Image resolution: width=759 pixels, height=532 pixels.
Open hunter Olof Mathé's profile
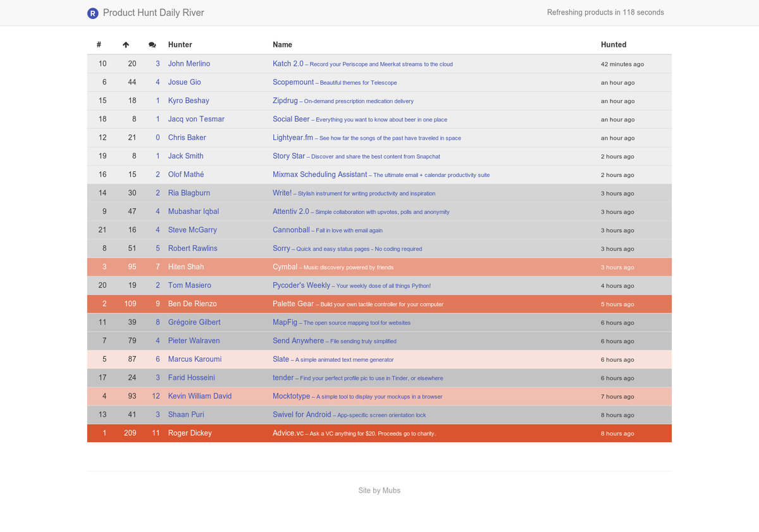186,174
